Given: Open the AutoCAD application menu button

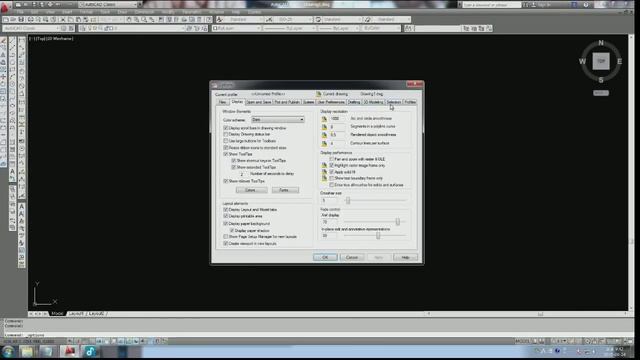Looking at the screenshot, I should pos(5,7).
